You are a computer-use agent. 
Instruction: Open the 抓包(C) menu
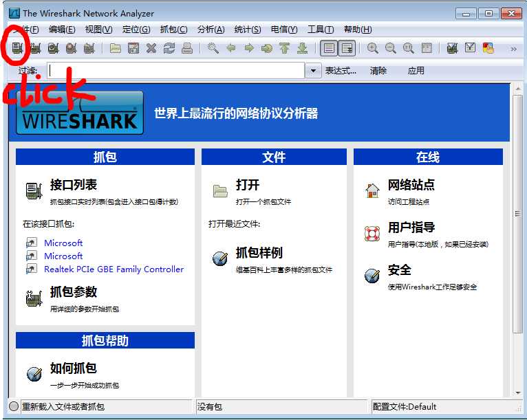173,30
